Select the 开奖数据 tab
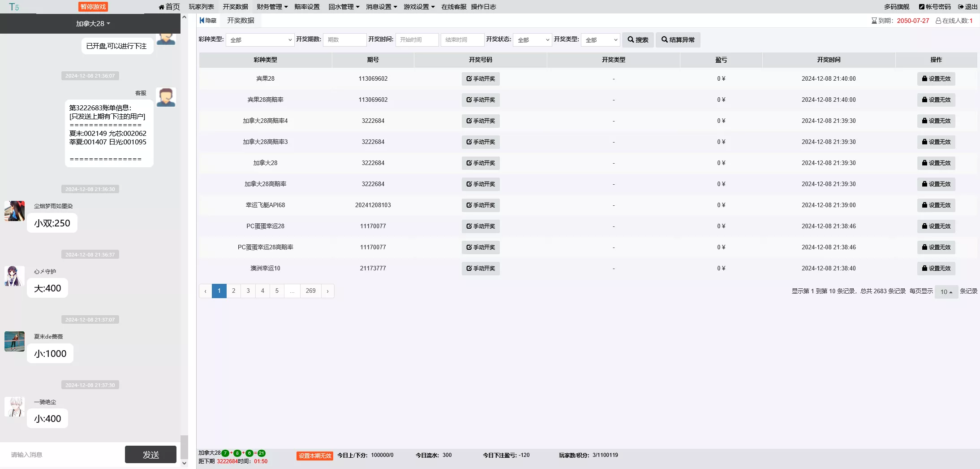980x469 pixels. pos(241,21)
